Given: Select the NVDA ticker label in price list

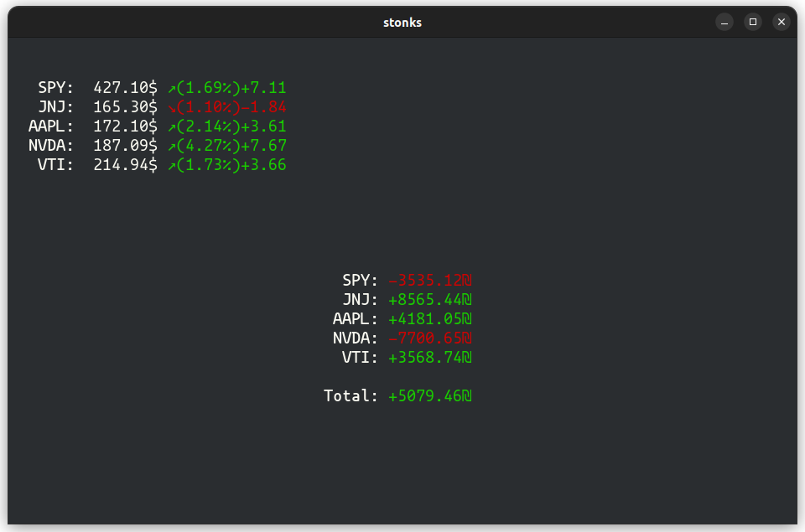Looking at the screenshot, I should click(x=51, y=146).
